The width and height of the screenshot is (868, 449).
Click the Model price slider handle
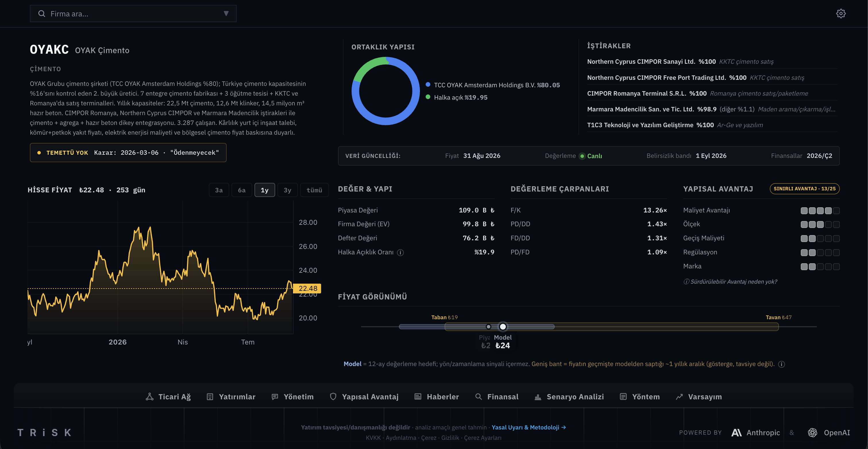click(x=503, y=326)
